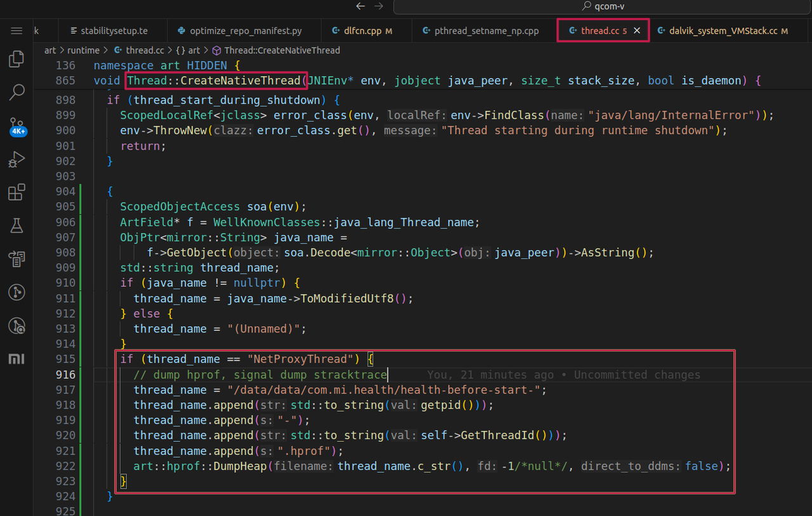The height and width of the screenshot is (516, 812).
Task: Click the 'Uncommitted changes' git blame annotation
Action: click(x=637, y=374)
